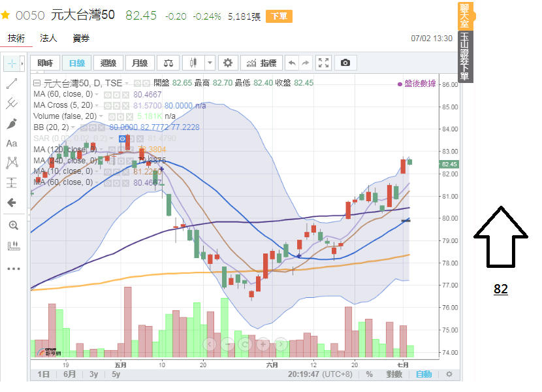The width and height of the screenshot is (542, 392).
Task: Set time range to 6月
Action: tap(69, 374)
